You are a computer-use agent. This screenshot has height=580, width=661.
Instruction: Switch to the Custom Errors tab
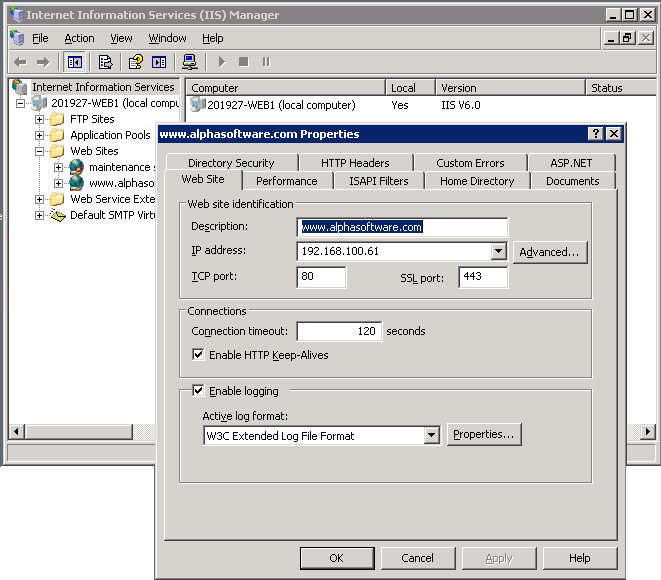pos(470,163)
